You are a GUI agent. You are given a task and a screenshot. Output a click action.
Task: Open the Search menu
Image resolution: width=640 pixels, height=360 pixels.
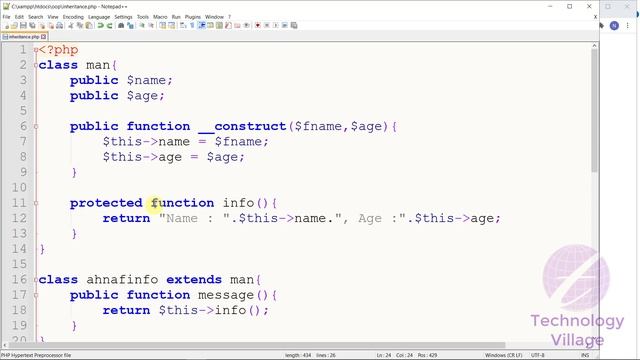coord(36,17)
